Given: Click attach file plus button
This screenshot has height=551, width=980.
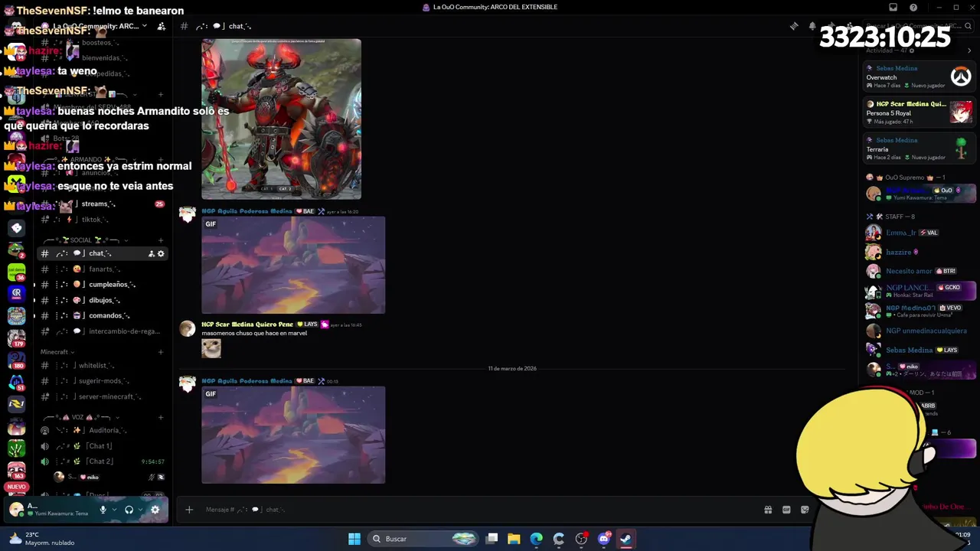Looking at the screenshot, I should (x=189, y=510).
